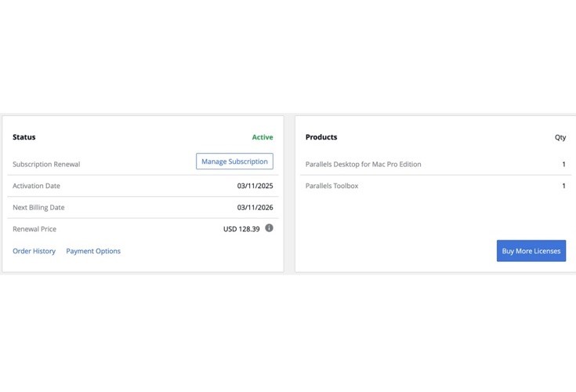This screenshot has height=392, width=576.
Task: Click the USD 128.39 renewal price
Action: [241, 229]
